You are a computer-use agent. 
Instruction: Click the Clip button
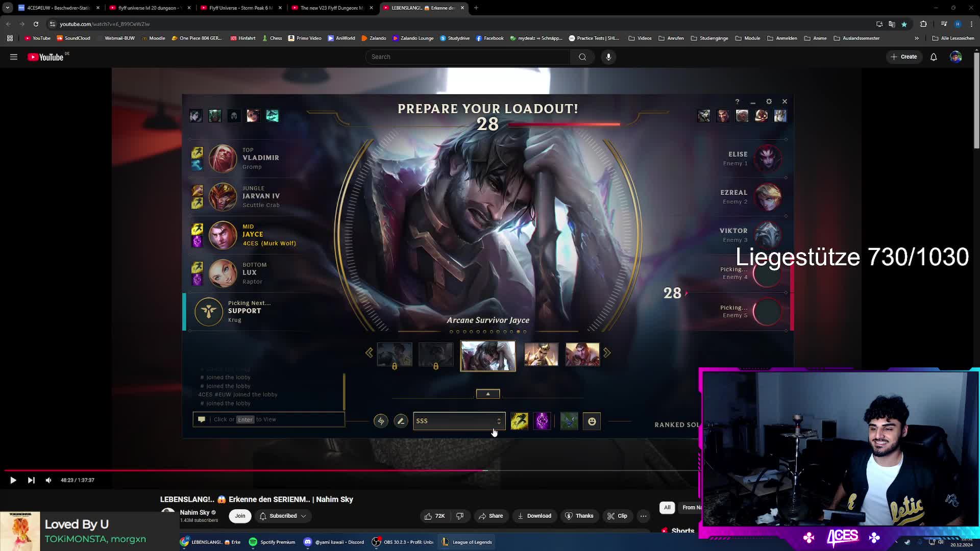[x=617, y=516]
